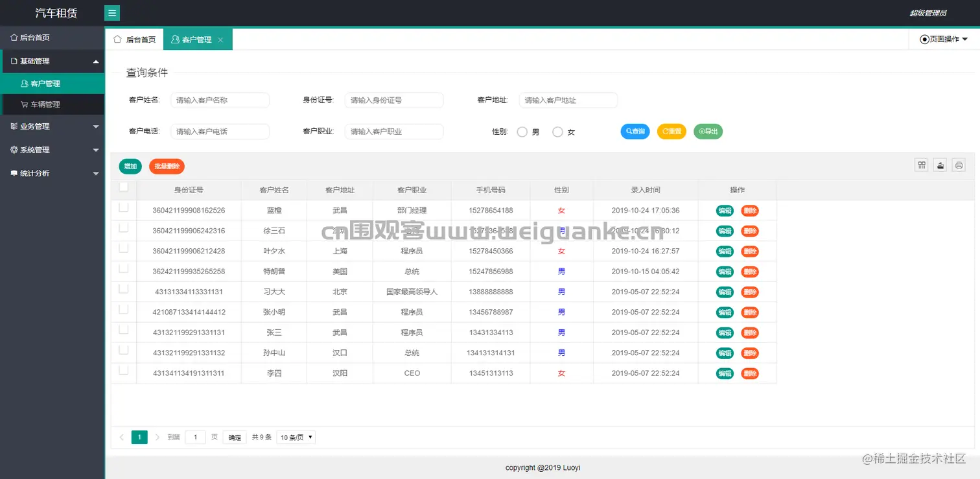This screenshot has width=980, height=479.
Task: Click 汉阳 address cell
Action: pos(340,373)
